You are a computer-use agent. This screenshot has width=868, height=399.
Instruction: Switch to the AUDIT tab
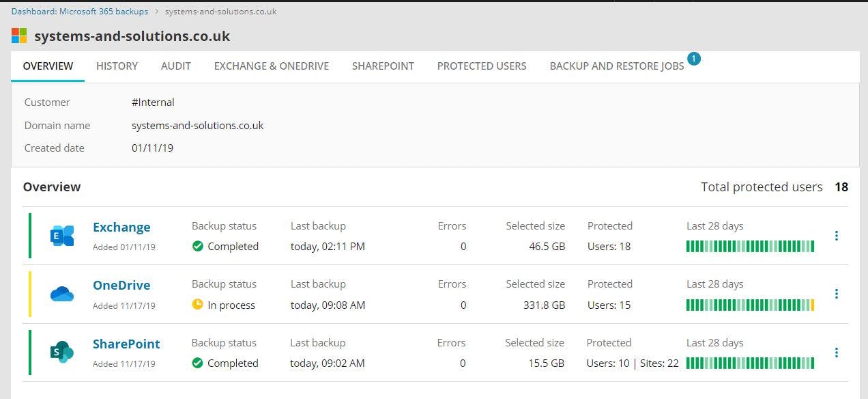pyautogui.click(x=176, y=66)
